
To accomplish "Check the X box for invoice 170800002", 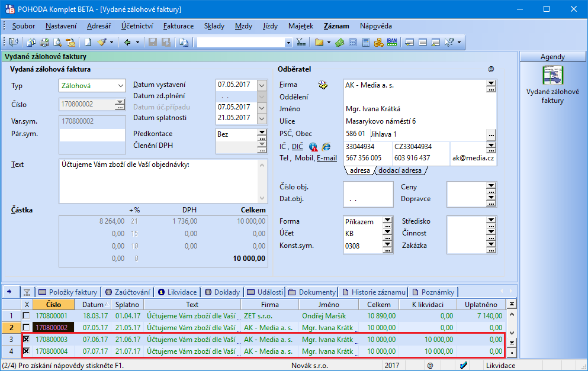I will (x=26, y=328).
